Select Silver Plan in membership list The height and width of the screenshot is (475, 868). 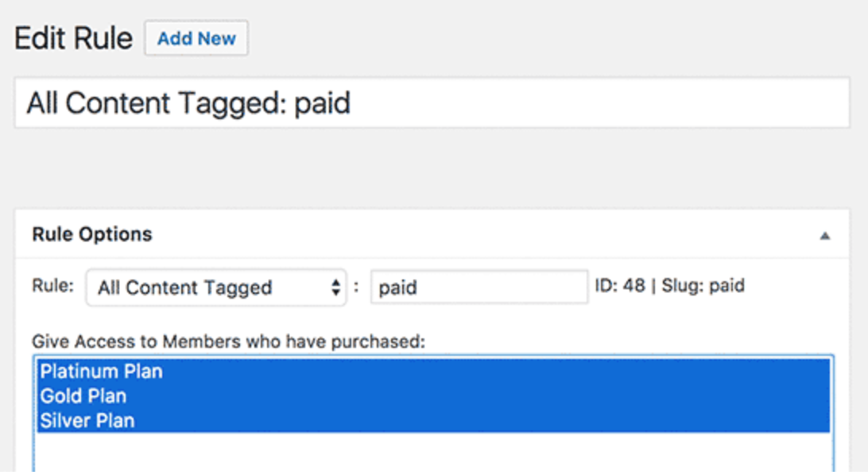(87, 420)
